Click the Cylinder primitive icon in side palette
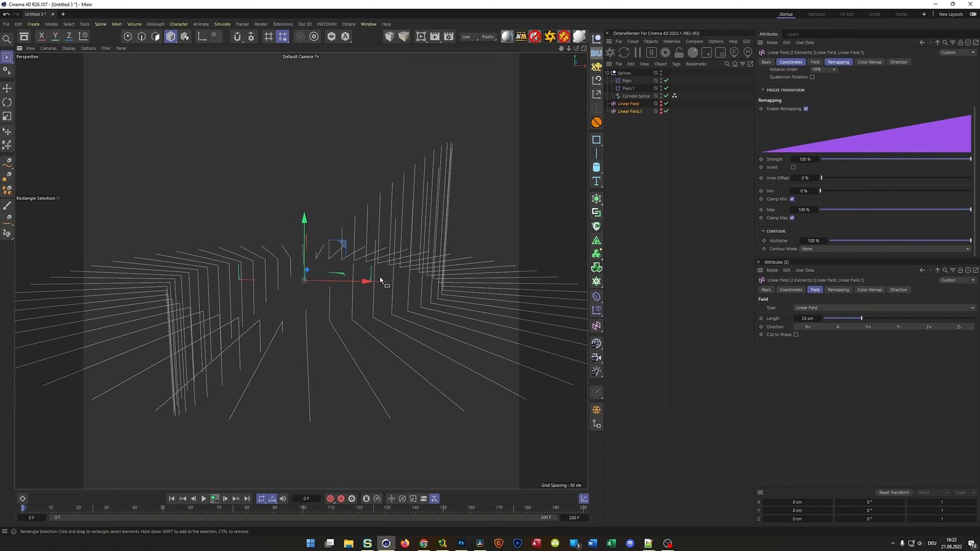The width and height of the screenshot is (980, 551). coord(596,167)
